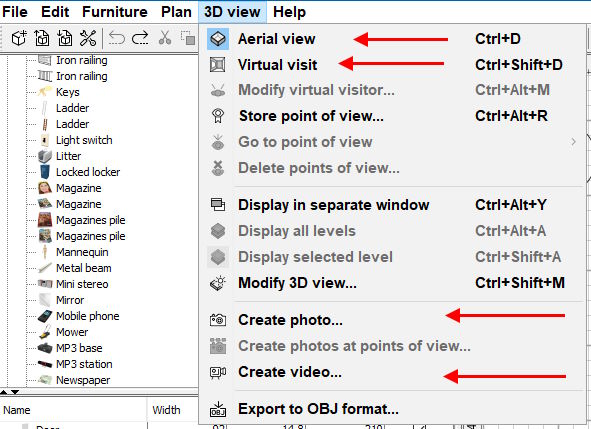Image resolution: width=591 pixels, height=429 pixels.
Task: Open the Furniture menu
Action: (x=115, y=12)
